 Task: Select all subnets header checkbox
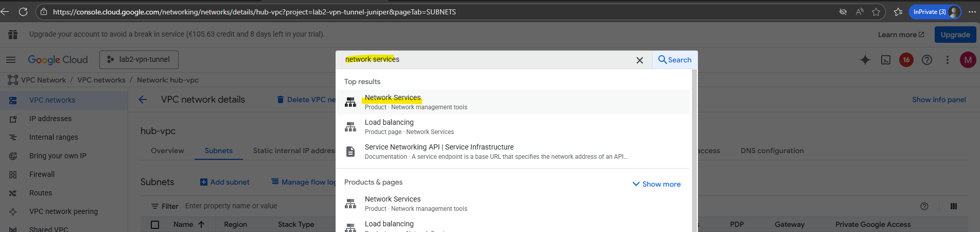[x=155, y=225]
